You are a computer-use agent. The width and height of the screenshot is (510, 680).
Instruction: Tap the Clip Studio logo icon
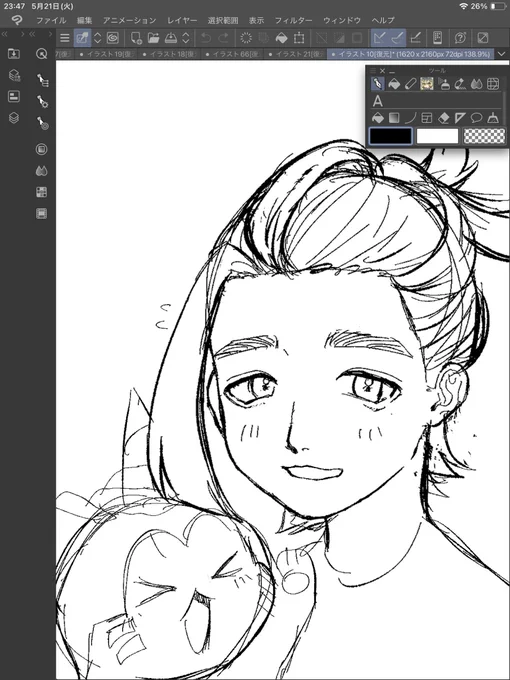click(x=17, y=20)
